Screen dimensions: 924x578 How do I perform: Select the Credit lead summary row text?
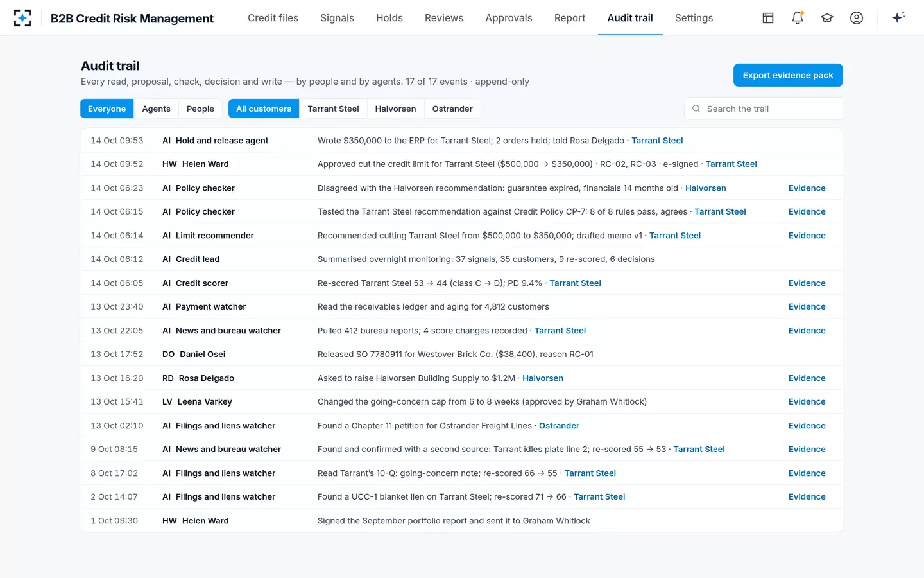pos(486,259)
